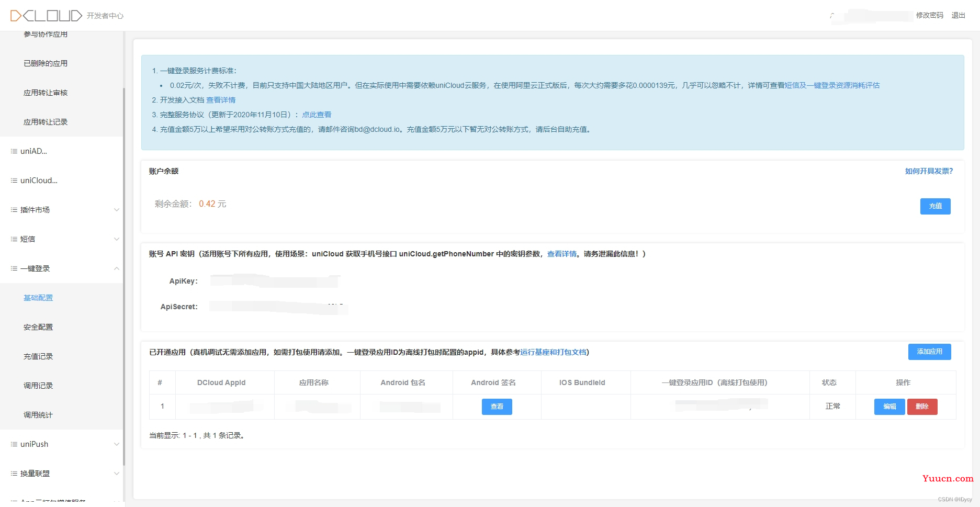Open the uniAD sidebar menu
980x507 pixels.
(61, 151)
